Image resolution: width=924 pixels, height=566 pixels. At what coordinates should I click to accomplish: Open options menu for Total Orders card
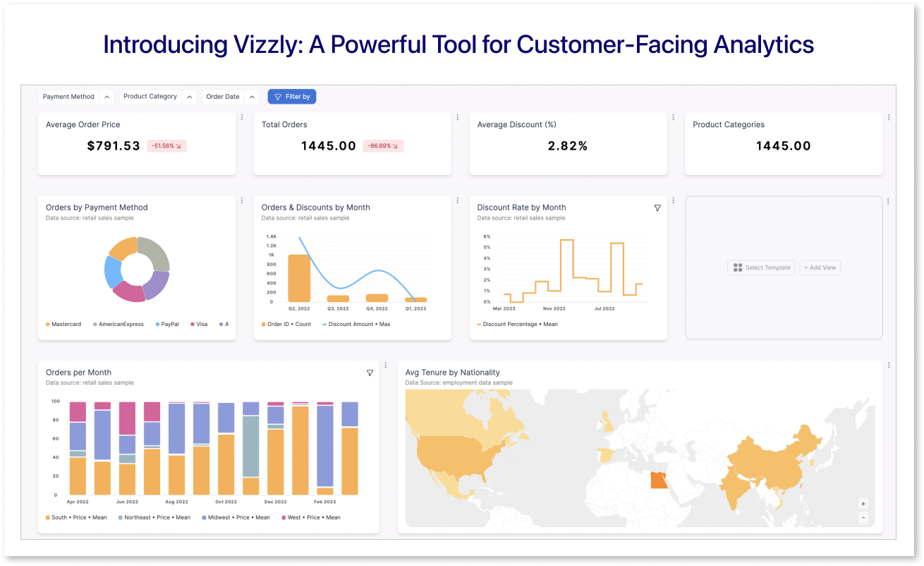[458, 118]
